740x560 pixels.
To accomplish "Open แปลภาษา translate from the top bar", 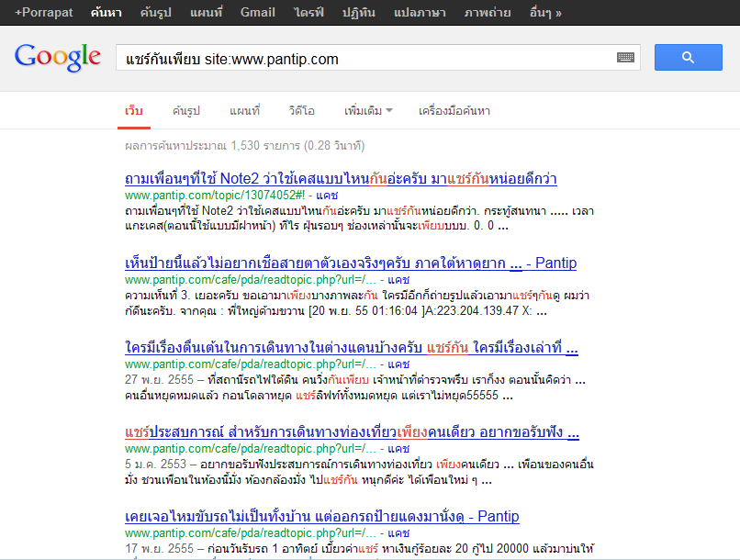I will coord(420,12).
